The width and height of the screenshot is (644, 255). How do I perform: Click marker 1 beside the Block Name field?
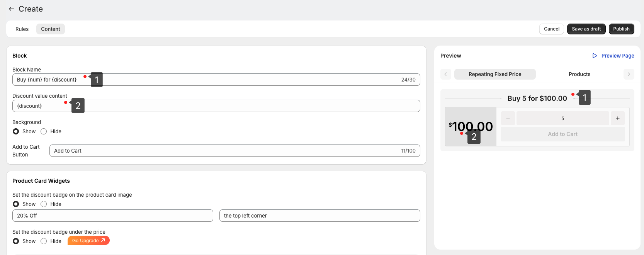(x=97, y=80)
